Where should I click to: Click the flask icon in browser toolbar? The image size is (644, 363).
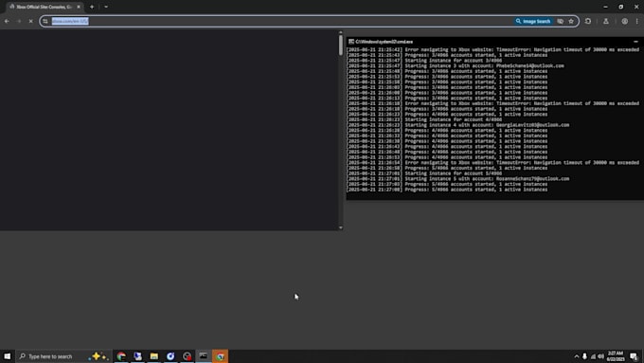pyautogui.click(x=606, y=21)
